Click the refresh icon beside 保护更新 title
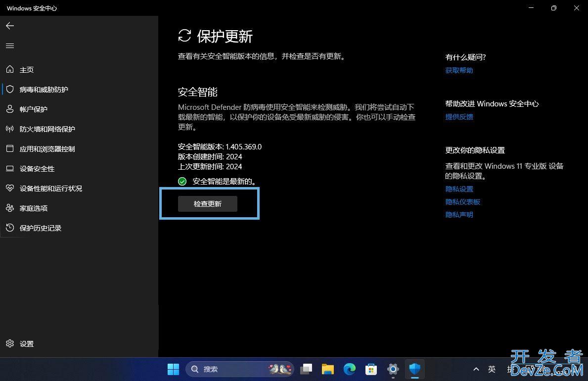Image resolution: width=588 pixels, height=381 pixels. [184, 36]
